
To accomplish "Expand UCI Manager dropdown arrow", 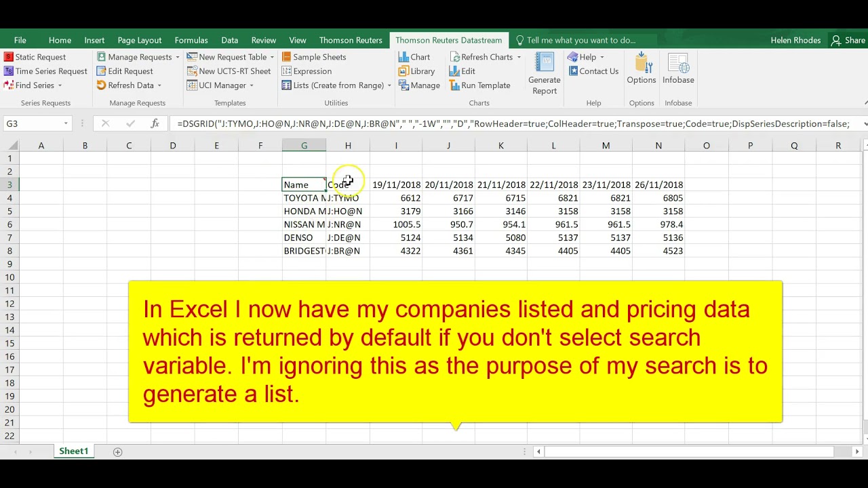I will 251,85.
